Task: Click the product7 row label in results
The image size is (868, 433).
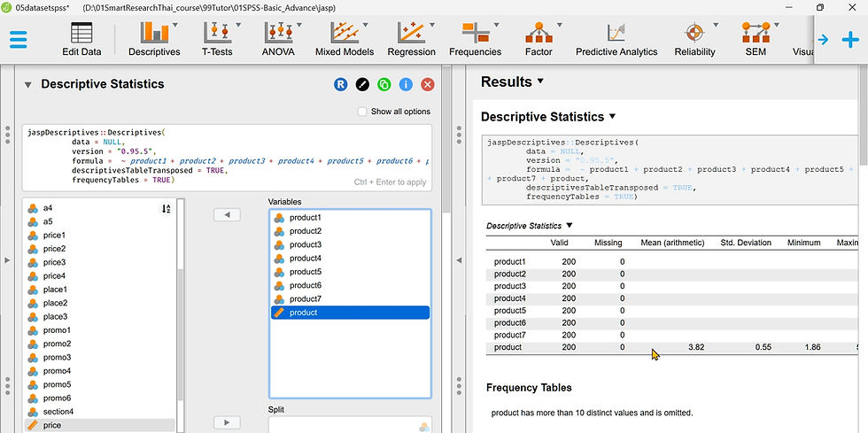Action: tap(510, 335)
